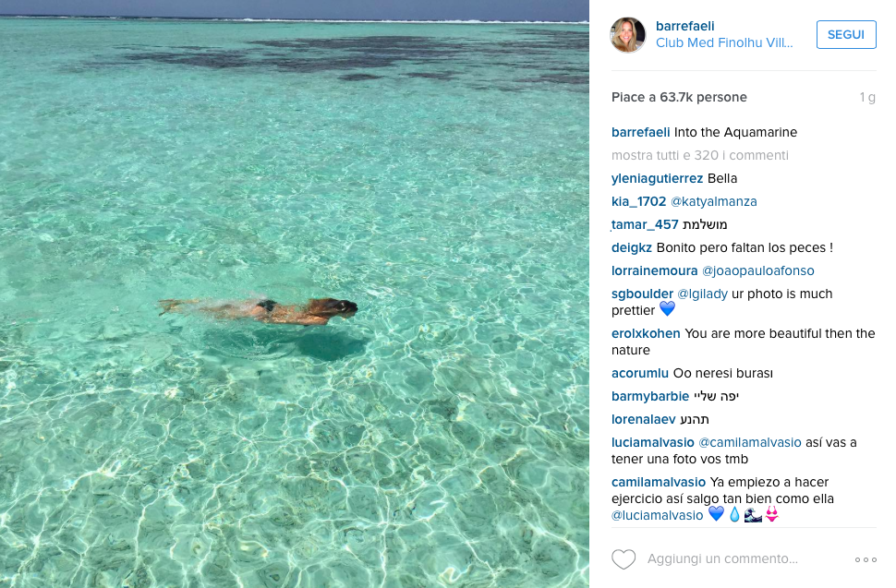This screenshot has height=588, width=896.
Task: Click the heart like icon
Action: coord(624,559)
